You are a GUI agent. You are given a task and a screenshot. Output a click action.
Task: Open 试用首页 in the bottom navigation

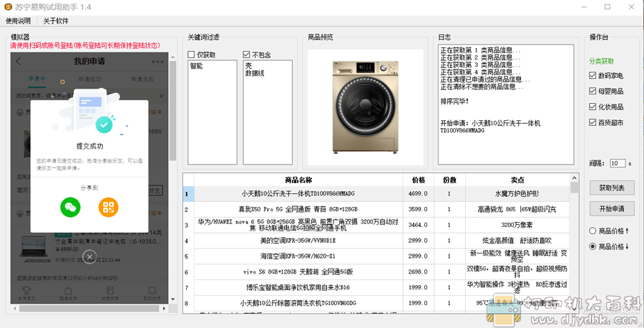click(x=26, y=294)
